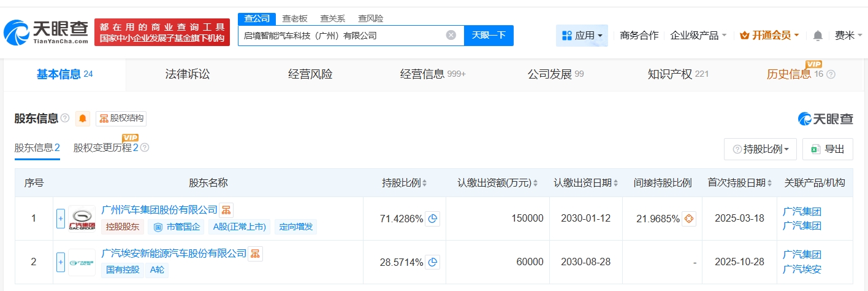
Task: Click the 导出 export button
Action: [828, 149]
